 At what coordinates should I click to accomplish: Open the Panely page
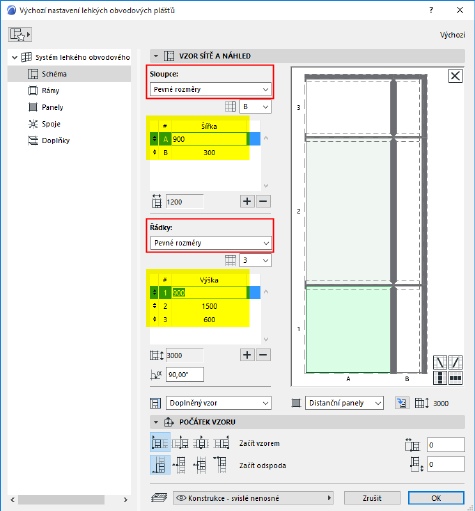[x=52, y=107]
